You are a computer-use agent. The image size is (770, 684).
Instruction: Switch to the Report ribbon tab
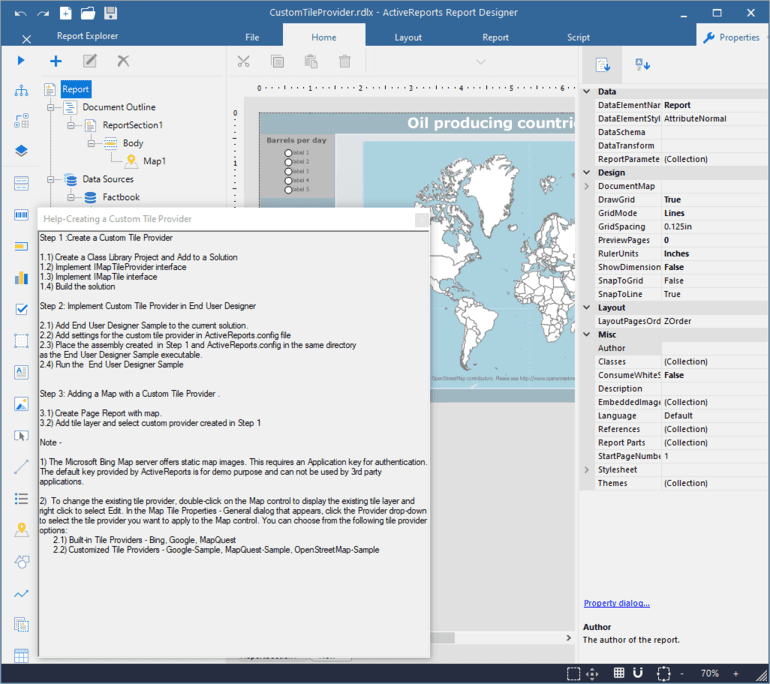495,37
